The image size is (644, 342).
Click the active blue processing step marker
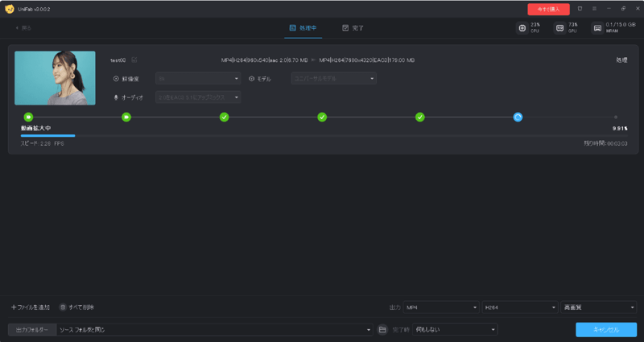click(x=518, y=117)
